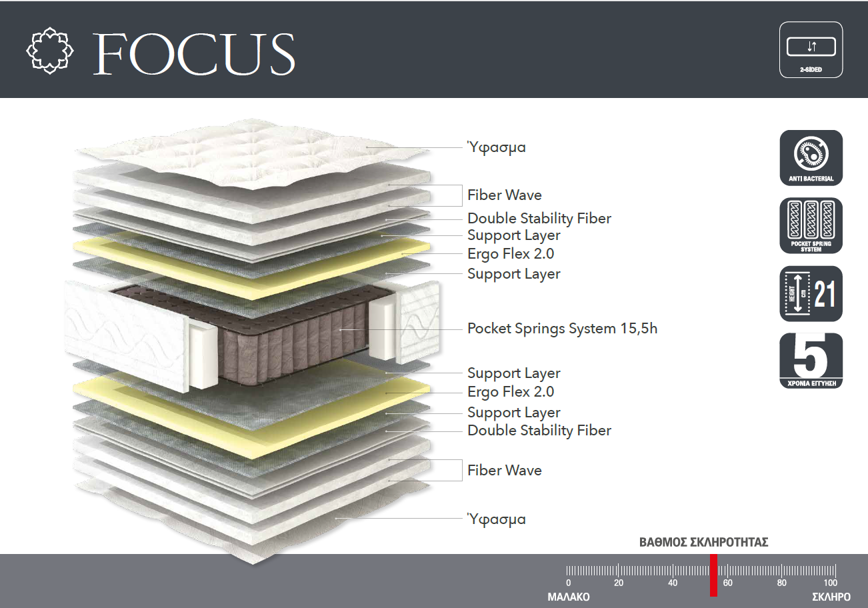This screenshot has height=608, width=868.
Task: Click the FOCUS title text
Action: (x=194, y=53)
